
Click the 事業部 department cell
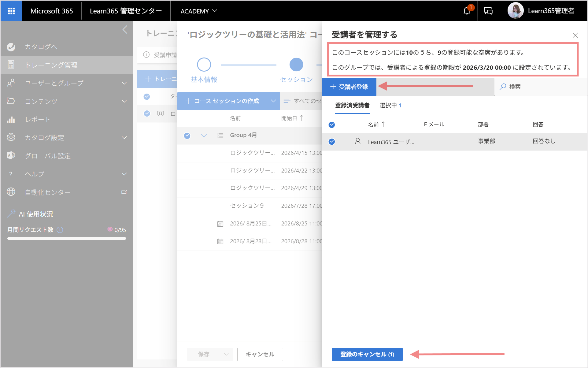(x=486, y=141)
